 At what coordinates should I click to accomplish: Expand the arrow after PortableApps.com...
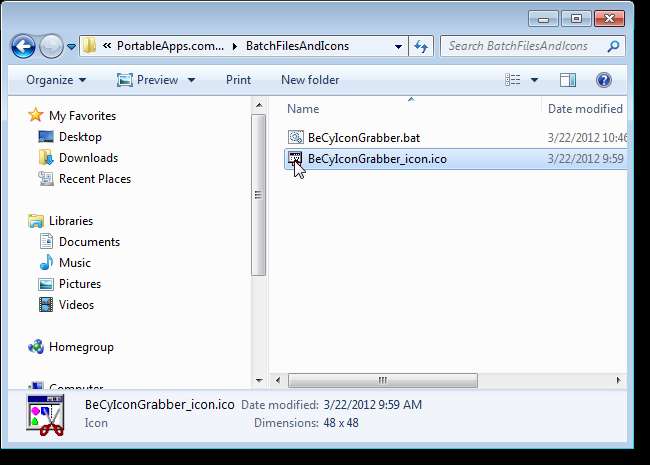tap(235, 46)
